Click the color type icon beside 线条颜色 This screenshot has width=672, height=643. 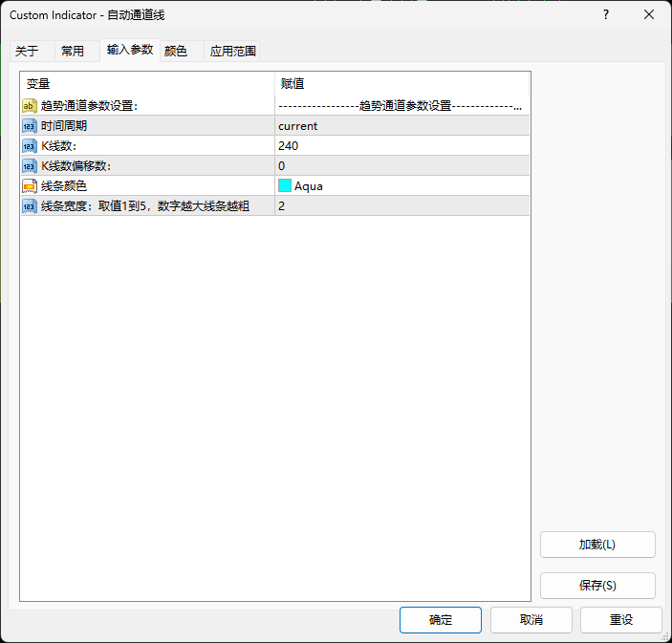point(30,186)
